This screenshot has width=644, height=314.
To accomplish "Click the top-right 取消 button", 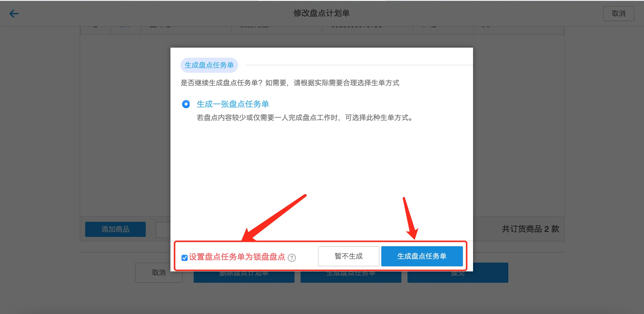I will (619, 13).
